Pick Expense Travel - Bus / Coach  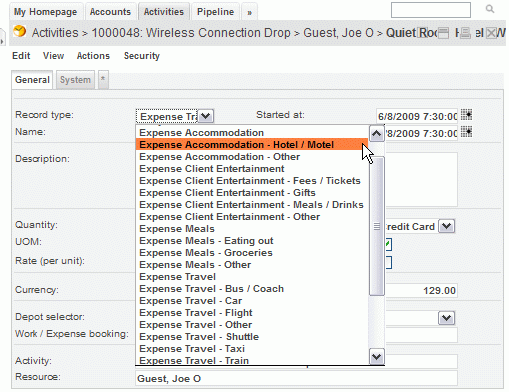252,289
